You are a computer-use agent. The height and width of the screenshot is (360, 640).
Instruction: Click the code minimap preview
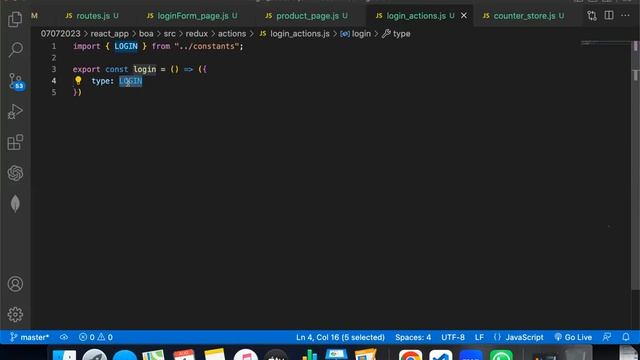[x=605, y=42]
